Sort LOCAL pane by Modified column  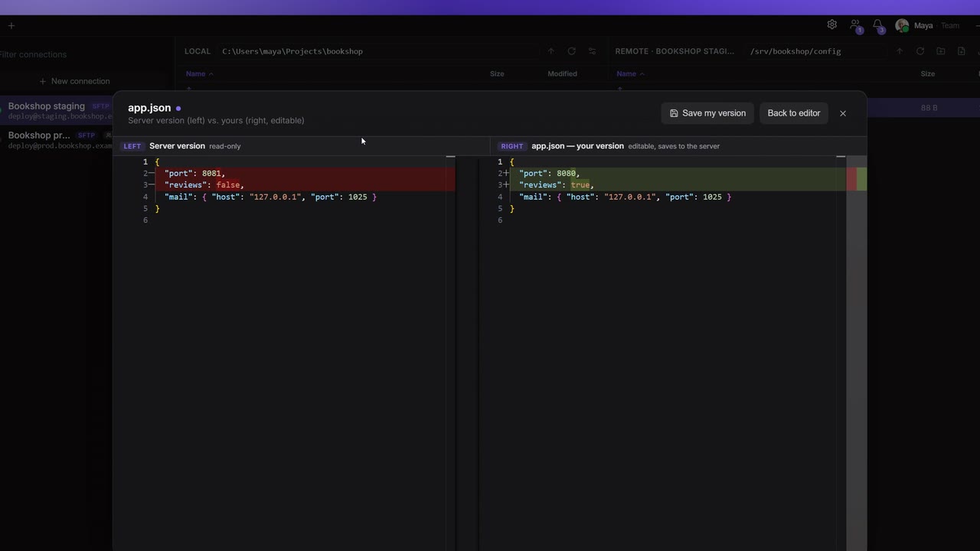562,73
